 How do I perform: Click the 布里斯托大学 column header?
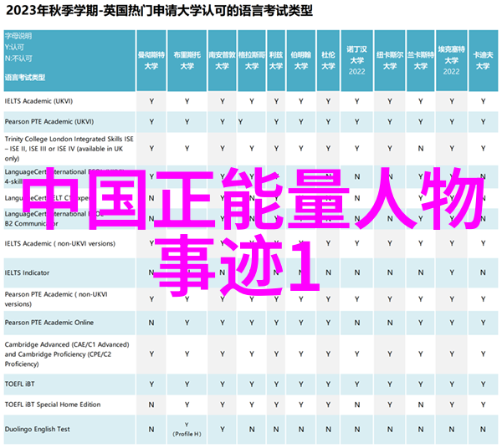187,61
